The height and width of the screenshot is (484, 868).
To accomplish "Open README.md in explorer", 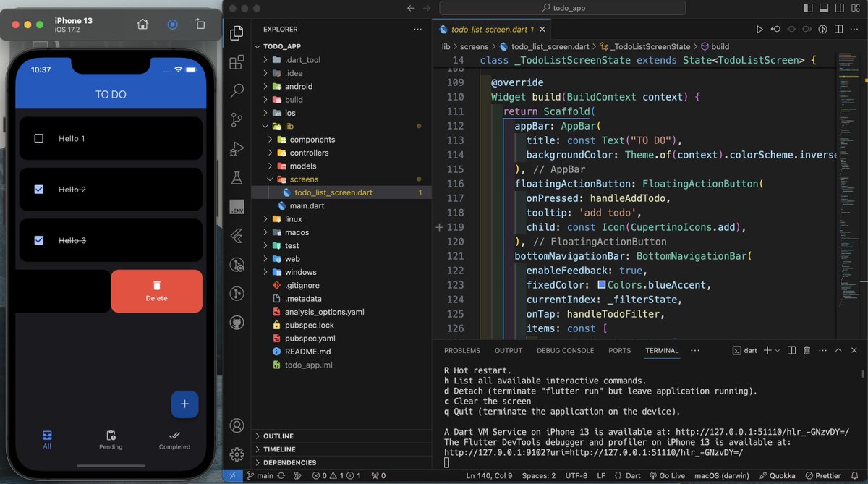I will [341, 351].
